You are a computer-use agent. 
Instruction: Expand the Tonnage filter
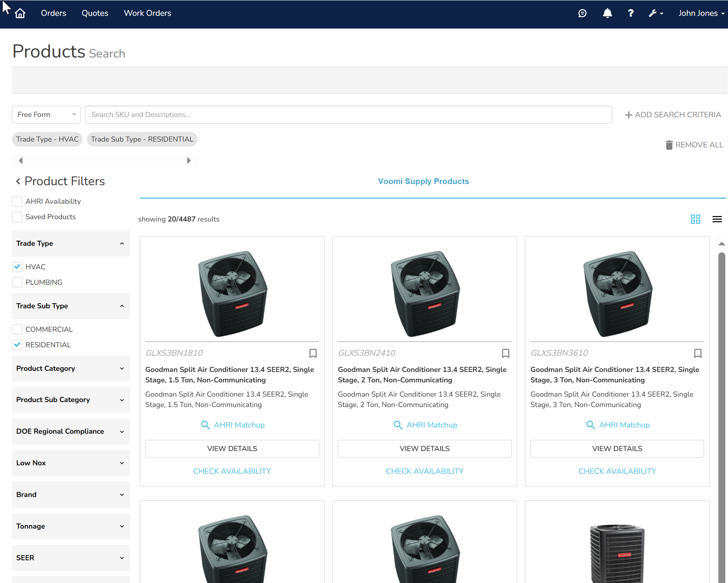click(x=71, y=527)
